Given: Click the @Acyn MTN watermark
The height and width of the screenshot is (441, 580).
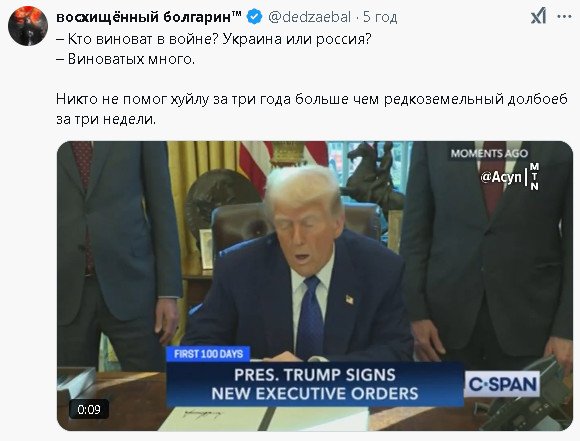Looking at the screenshot, I should pos(509,177).
